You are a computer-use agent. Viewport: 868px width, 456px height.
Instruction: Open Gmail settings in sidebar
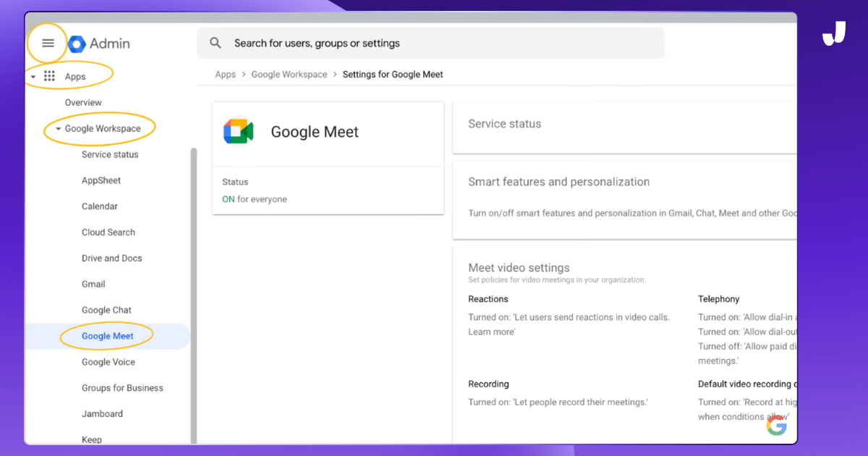(x=93, y=284)
